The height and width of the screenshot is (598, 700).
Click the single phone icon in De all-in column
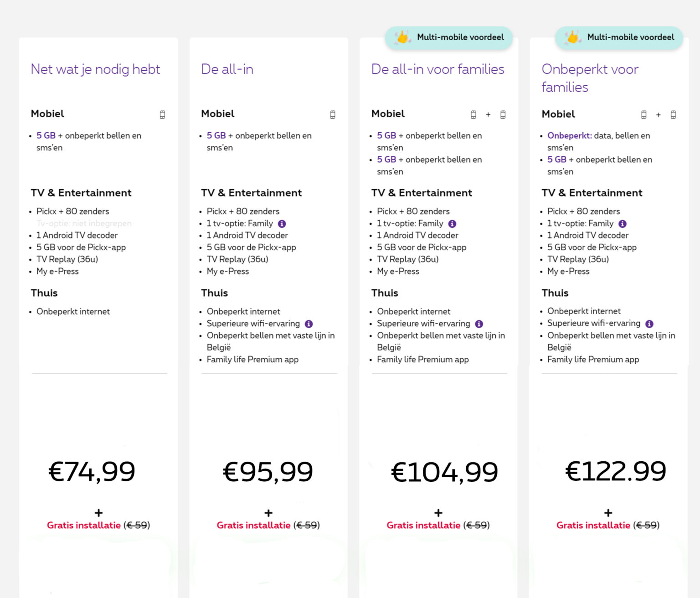[333, 114]
